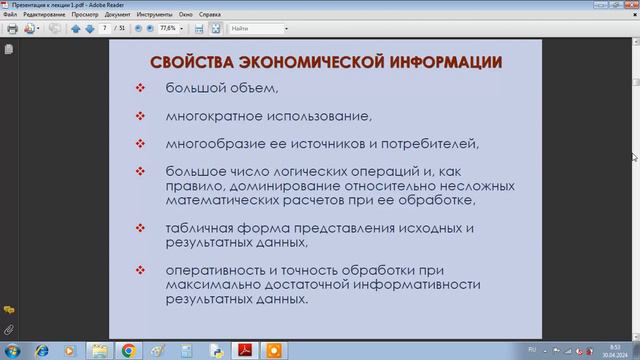Click the line 'максимально достаточной информативности'
The image size is (640, 360).
pyautogui.click(x=323, y=284)
